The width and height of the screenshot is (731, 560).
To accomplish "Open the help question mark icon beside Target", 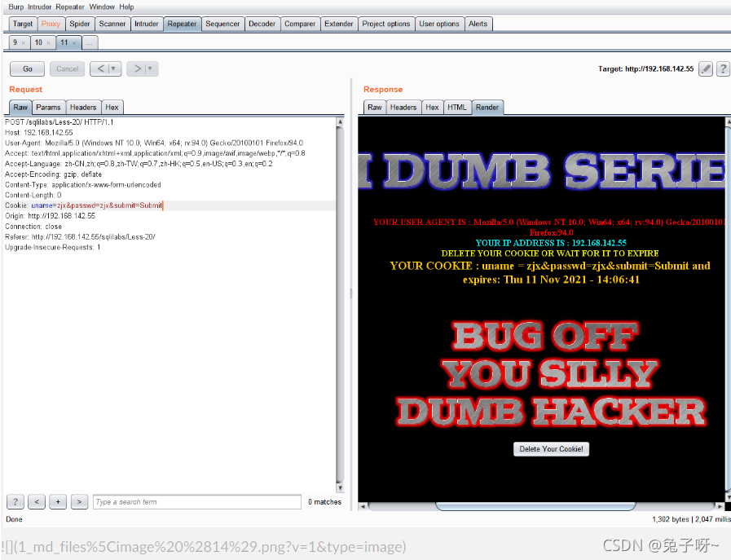I will click(x=723, y=69).
